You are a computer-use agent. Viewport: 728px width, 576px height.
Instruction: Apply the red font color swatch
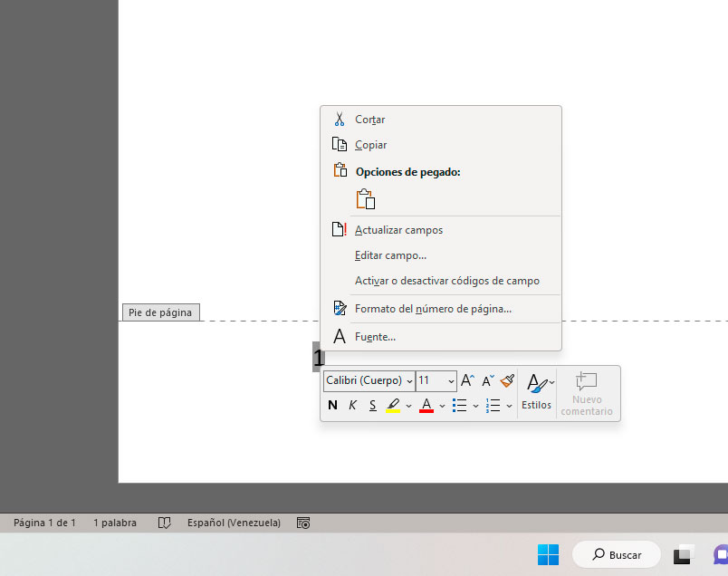[426, 405]
